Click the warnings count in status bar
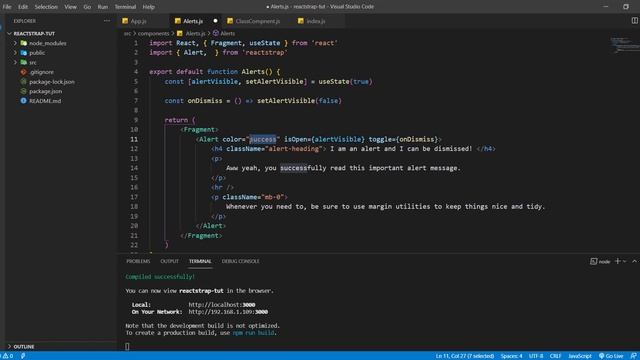The image size is (640, 360). [x=8, y=356]
